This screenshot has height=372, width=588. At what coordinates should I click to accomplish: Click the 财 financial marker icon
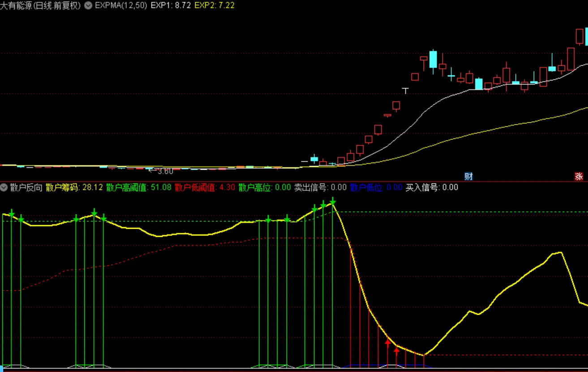[x=468, y=176]
